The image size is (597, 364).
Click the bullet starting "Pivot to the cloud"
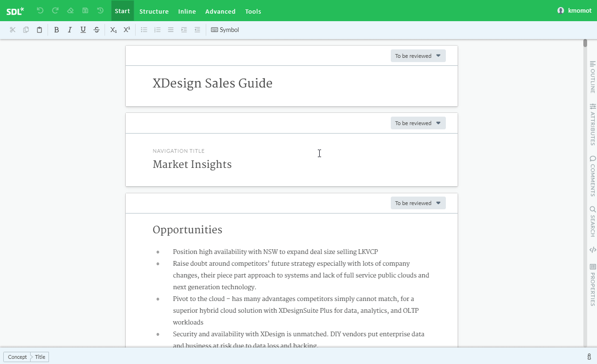point(296,310)
